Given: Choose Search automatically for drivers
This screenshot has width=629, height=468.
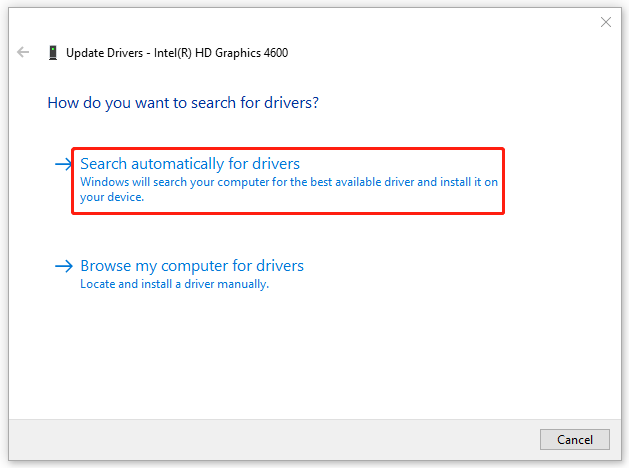Looking at the screenshot, I should (x=190, y=164).
